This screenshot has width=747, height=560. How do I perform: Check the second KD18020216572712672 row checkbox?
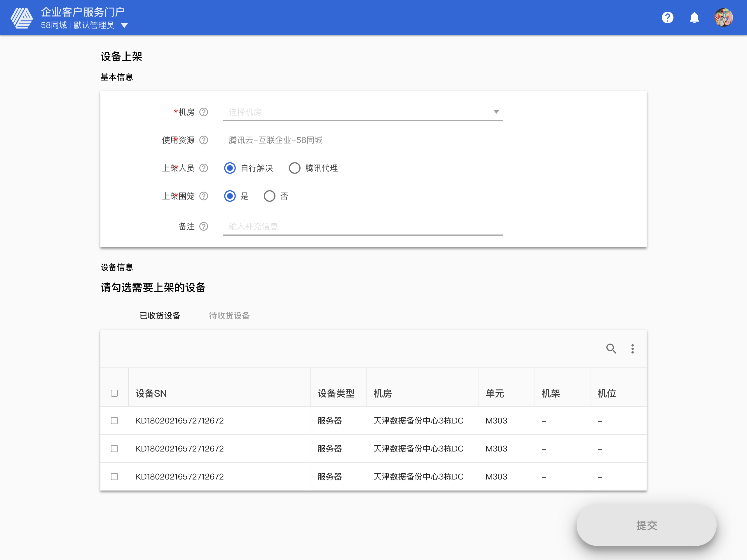pos(114,449)
